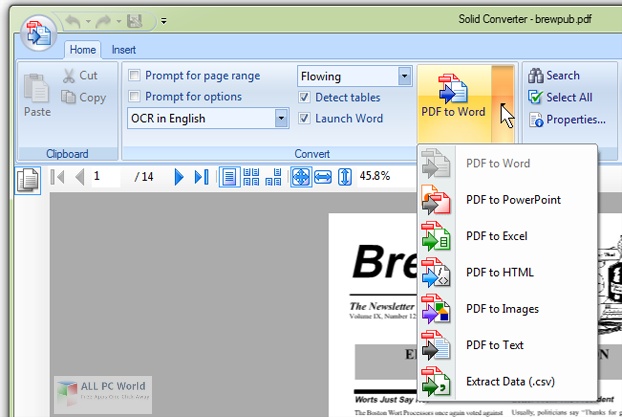
Task: Select the Fit Width zoom icon
Action: tap(323, 177)
